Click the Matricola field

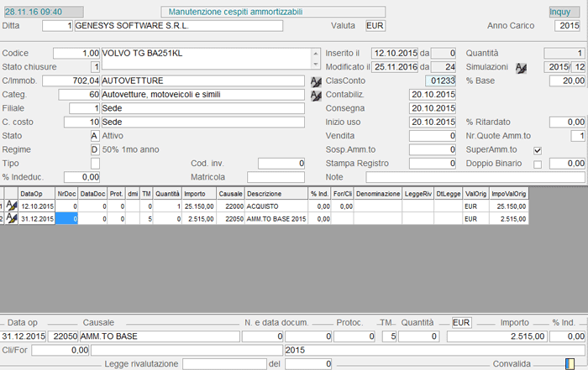coord(276,177)
